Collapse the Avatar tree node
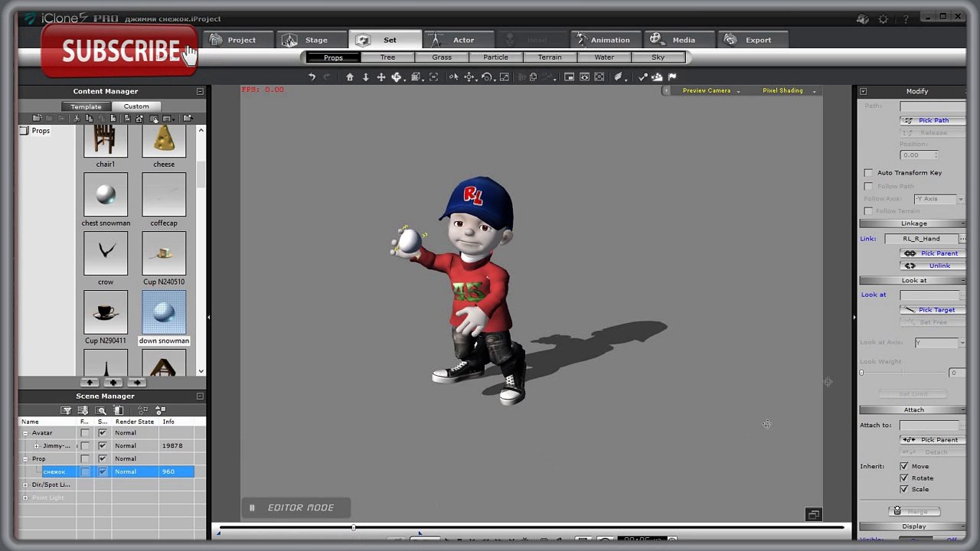The image size is (980, 551). (25, 433)
